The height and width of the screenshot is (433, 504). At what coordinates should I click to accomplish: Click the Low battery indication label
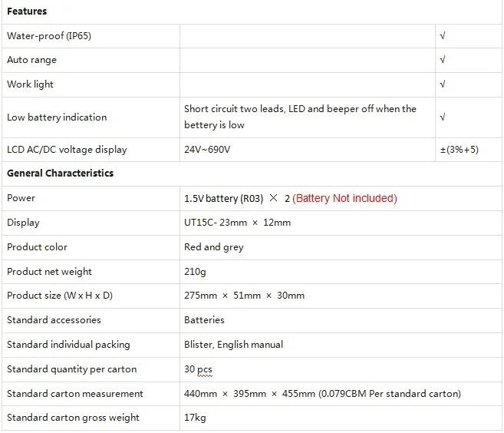point(57,117)
